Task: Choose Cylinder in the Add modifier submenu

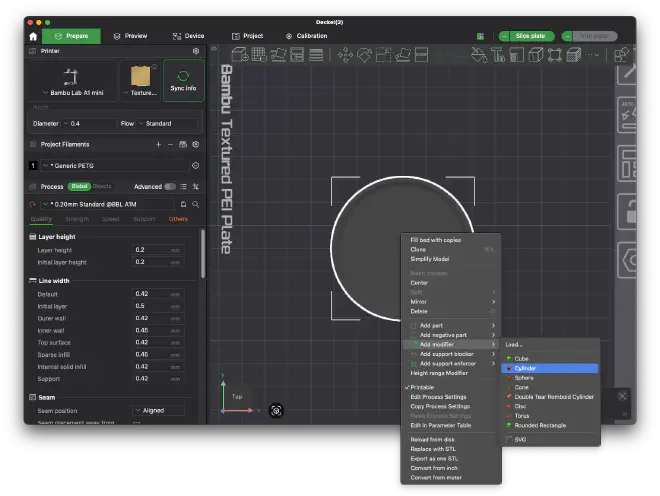Action: 550,368
